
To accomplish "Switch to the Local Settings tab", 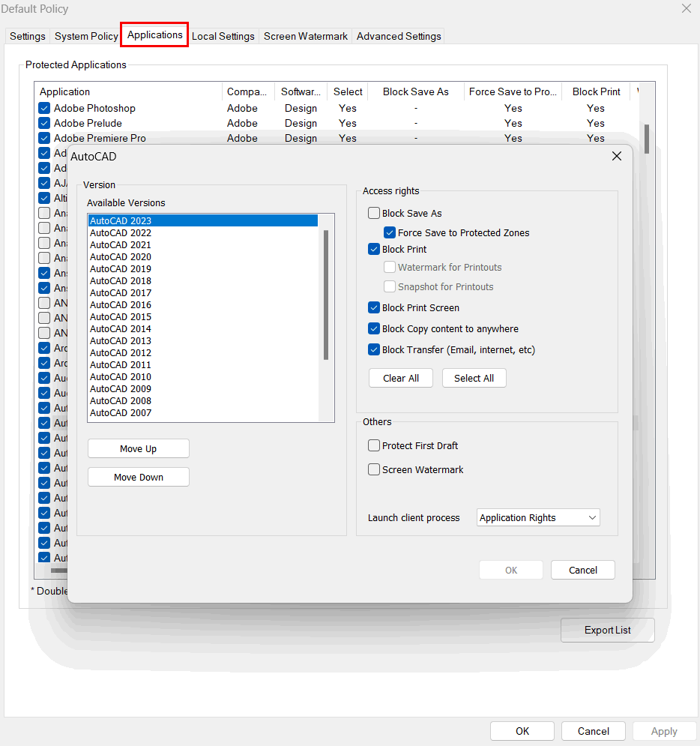I will (223, 36).
